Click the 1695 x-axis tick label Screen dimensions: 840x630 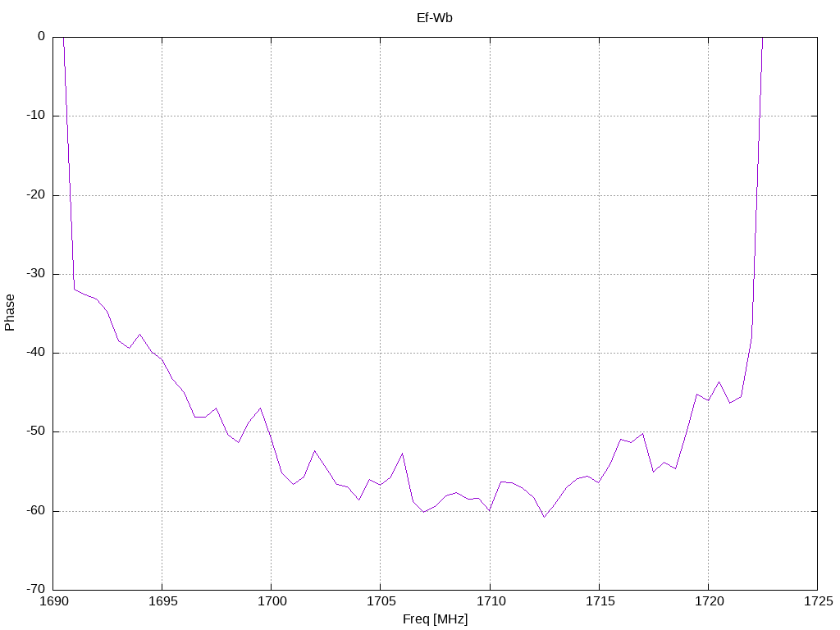pyautogui.click(x=162, y=601)
